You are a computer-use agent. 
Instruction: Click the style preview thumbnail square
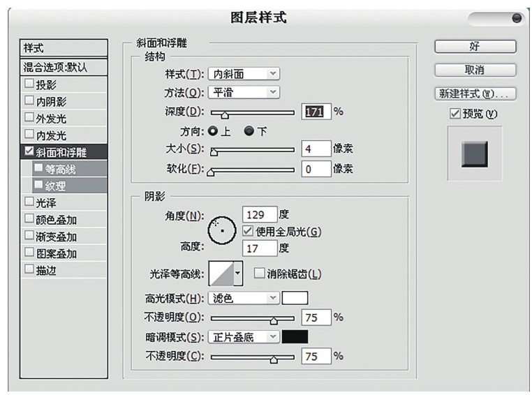474,154
